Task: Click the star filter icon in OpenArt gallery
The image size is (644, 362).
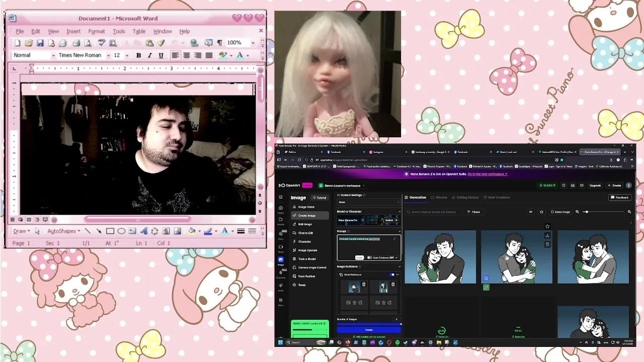Action: coord(541,212)
